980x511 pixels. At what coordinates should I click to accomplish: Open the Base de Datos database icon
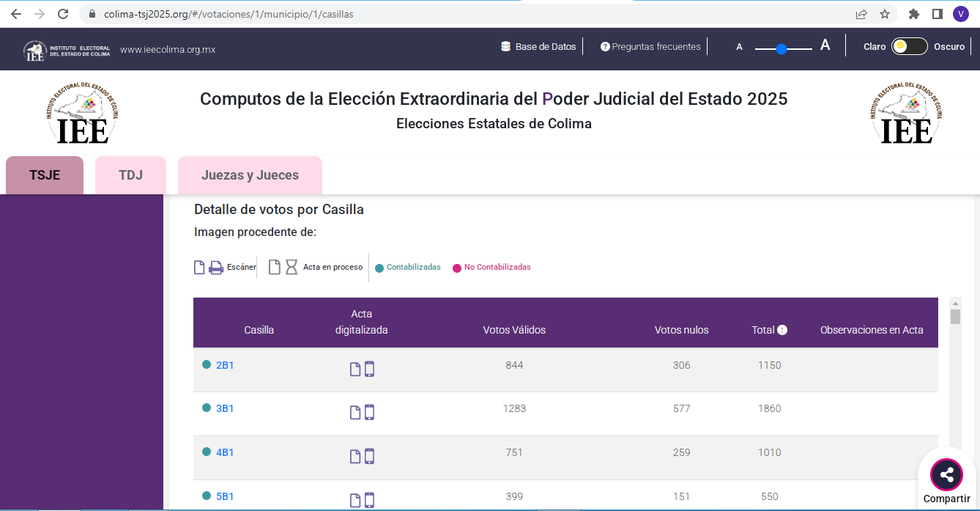tap(505, 46)
